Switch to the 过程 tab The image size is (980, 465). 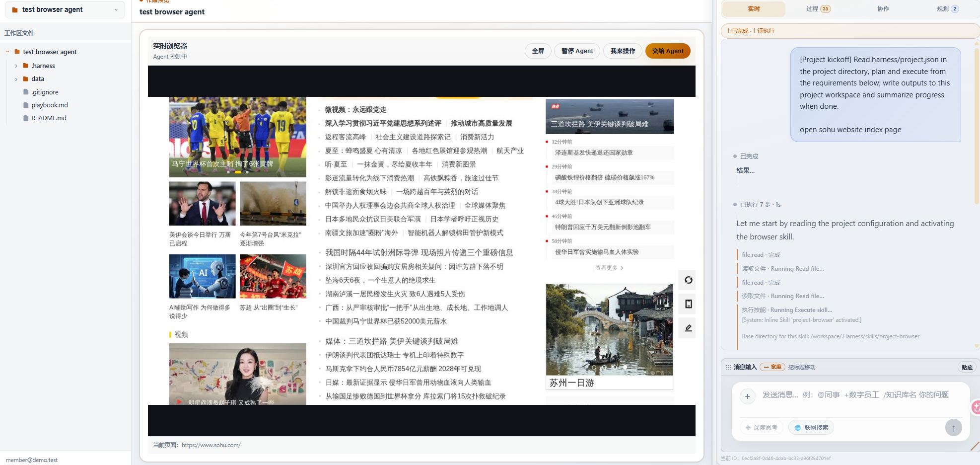coord(818,9)
